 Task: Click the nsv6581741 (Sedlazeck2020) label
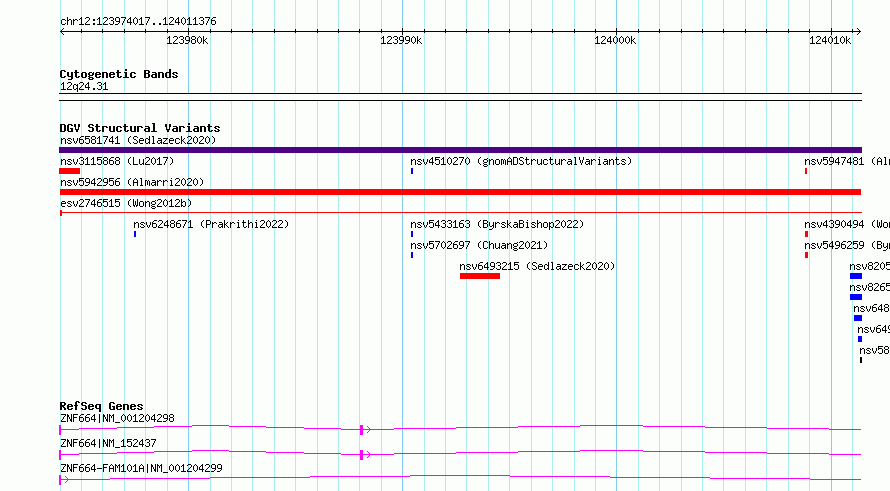(138, 140)
